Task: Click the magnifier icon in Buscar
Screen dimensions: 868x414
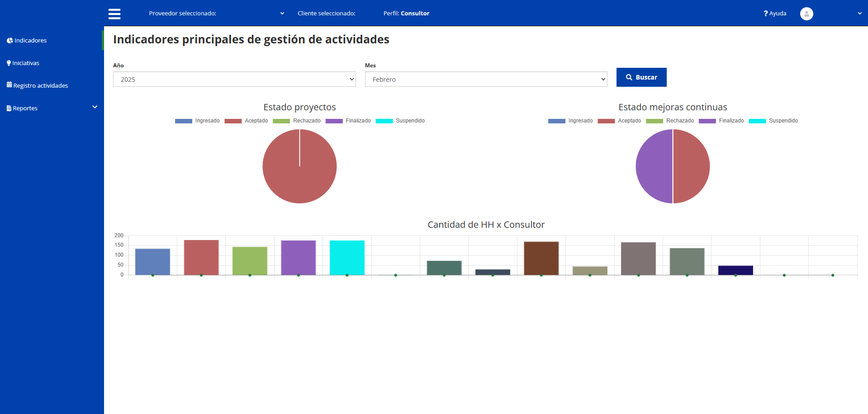Action: 629,77
